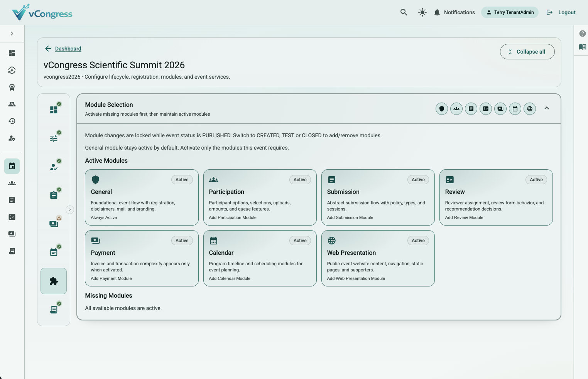Click the Review card title
Viewport: 588px width, 379px height.
click(x=455, y=192)
